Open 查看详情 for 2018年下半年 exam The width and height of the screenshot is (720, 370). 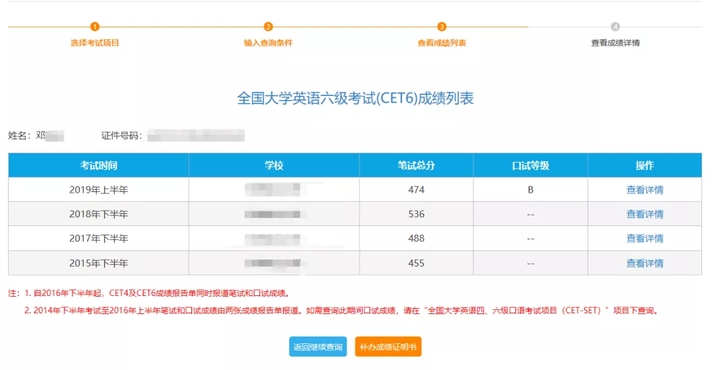pos(645,214)
